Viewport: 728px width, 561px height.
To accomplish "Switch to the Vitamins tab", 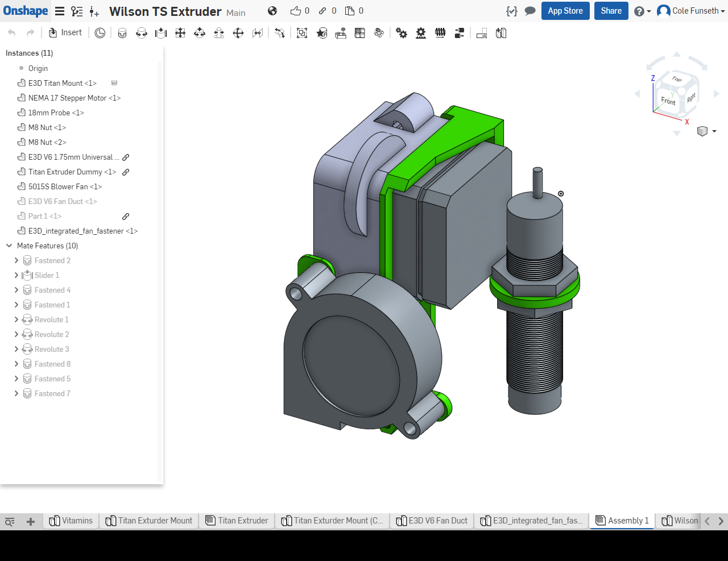I will click(71, 521).
